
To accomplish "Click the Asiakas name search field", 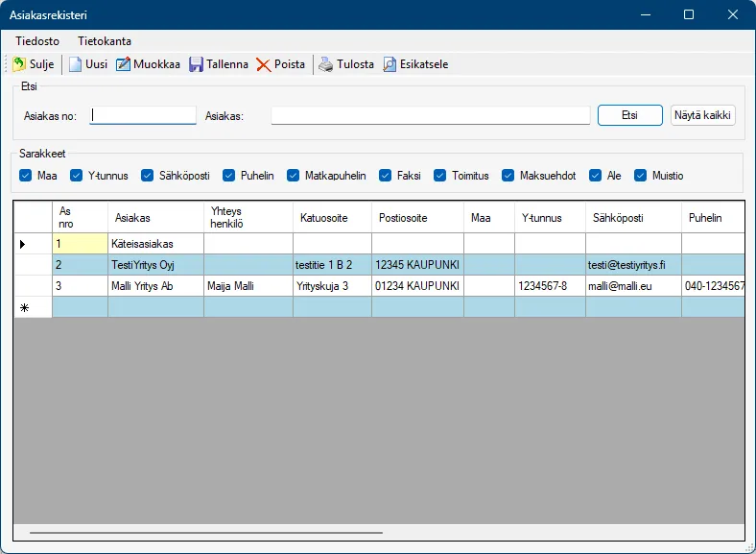I will click(x=430, y=115).
